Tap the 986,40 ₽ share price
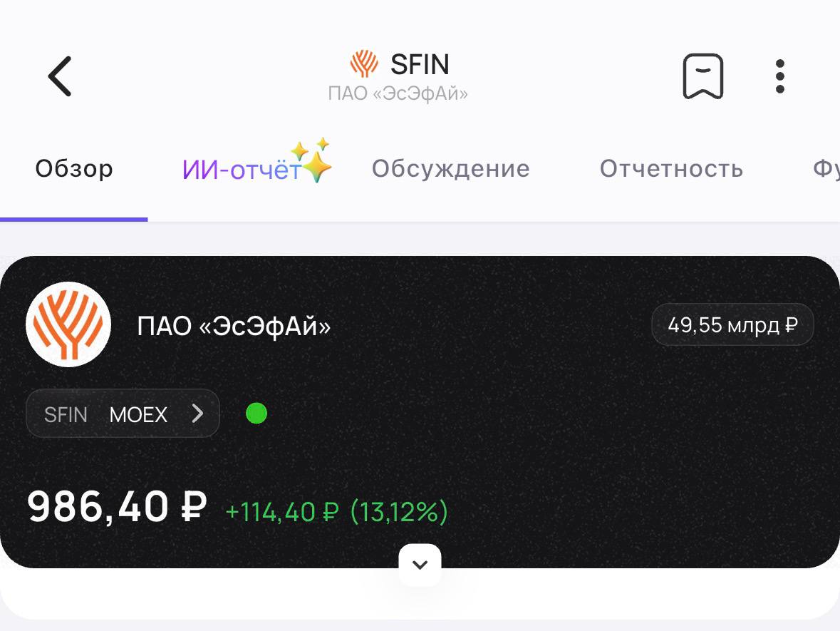The height and width of the screenshot is (631, 840). (117, 507)
